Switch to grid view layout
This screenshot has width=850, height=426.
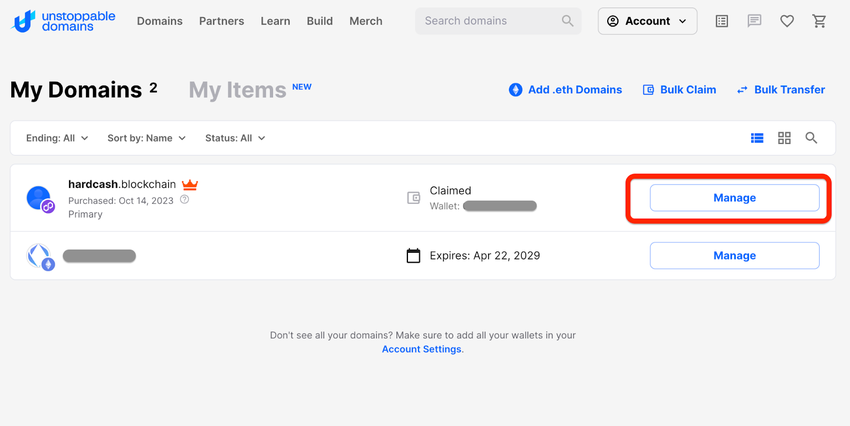784,138
